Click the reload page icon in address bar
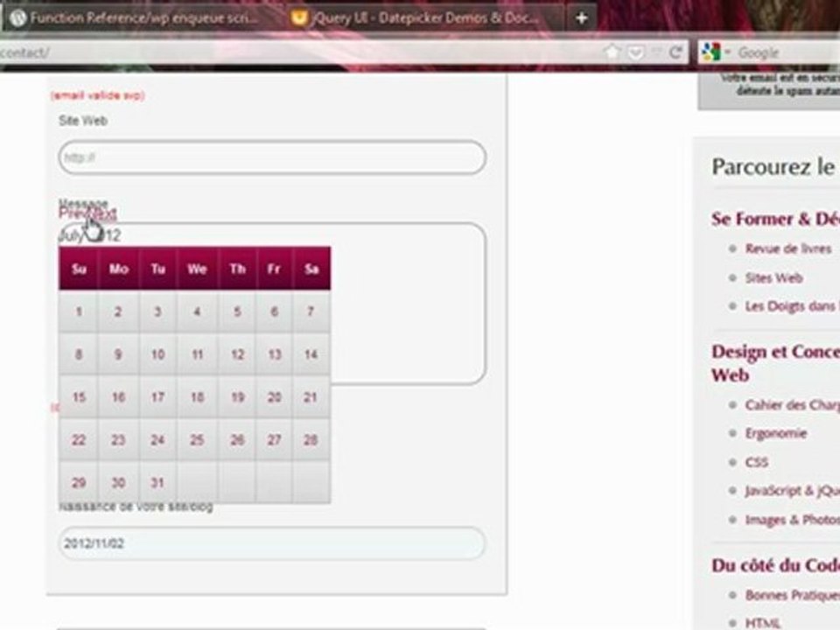Viewport: 840px width, 630px height. 675,52
